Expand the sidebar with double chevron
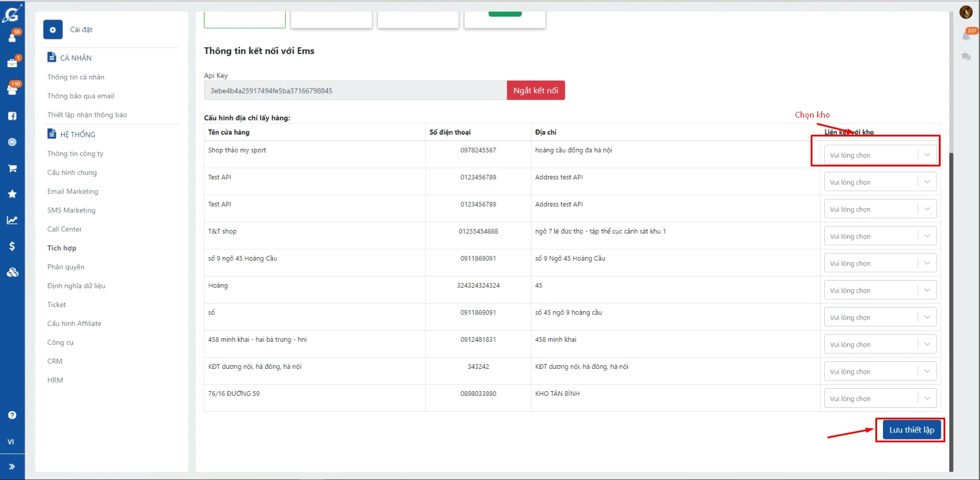 point(12,466)
